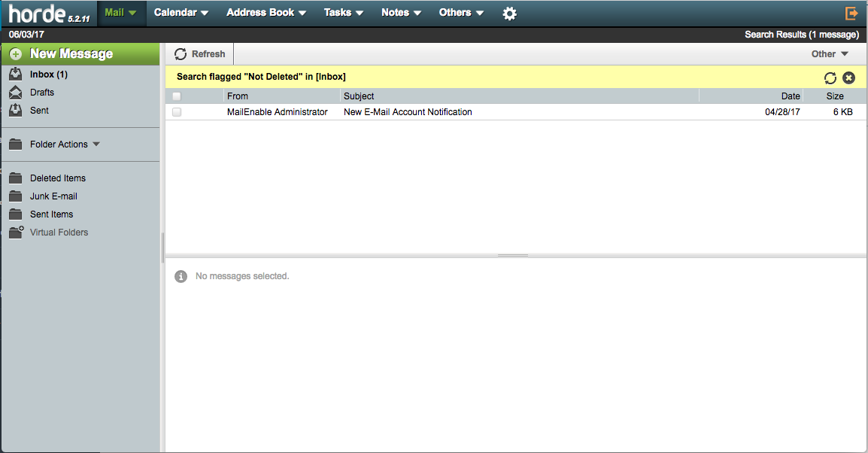Viewport: 868px width, 453px height.
Task: Sort messages by Date column header
Action: (x=790, y=96)
